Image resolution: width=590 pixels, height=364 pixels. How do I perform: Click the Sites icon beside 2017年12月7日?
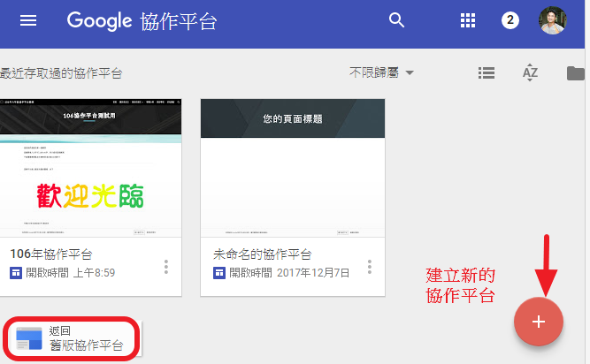click(x=219, y=273)
